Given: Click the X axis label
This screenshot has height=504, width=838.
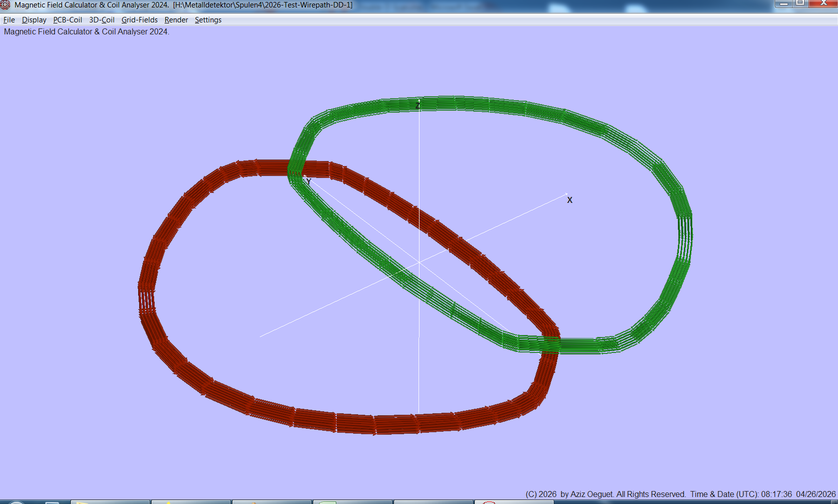Looking at the screenshot, I should point(570,200).
